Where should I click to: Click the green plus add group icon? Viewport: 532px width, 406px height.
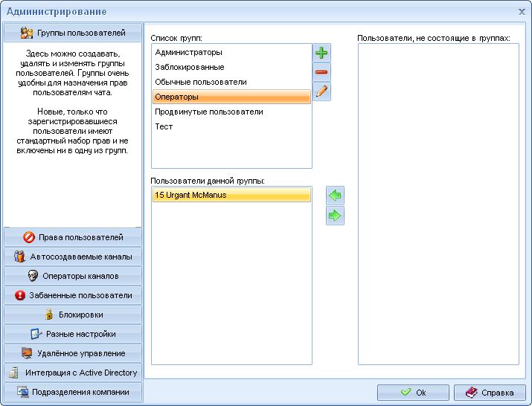click(x=321, y=53)
